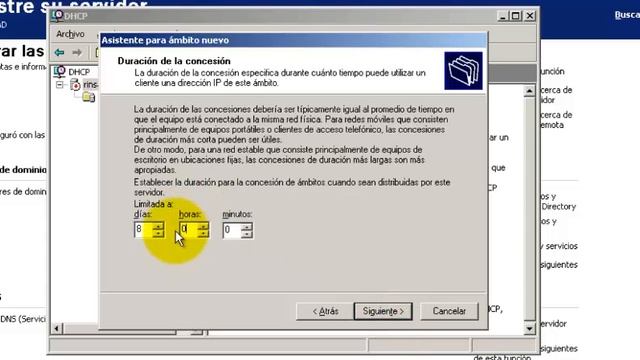Increase the horas value with the up arrow
This screenshot has height=360, width=640.
click(203, 226)
